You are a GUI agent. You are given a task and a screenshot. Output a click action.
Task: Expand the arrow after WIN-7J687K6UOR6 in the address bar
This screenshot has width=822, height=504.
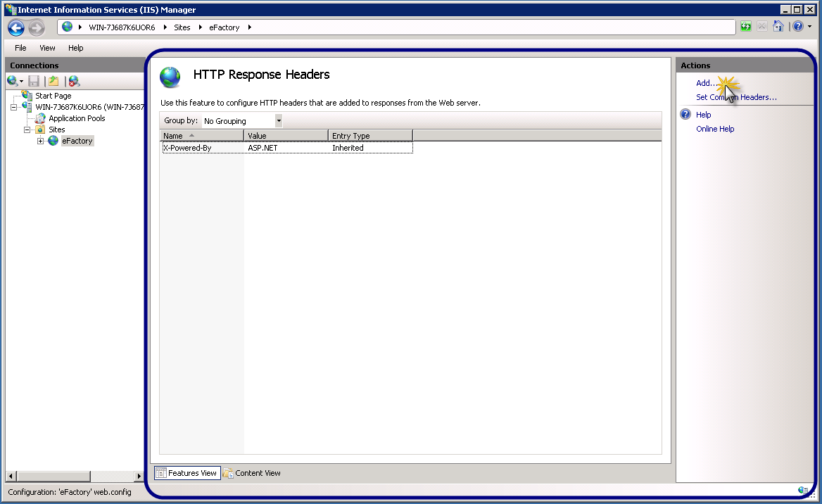pyautogui.click(x=165, y=27)
